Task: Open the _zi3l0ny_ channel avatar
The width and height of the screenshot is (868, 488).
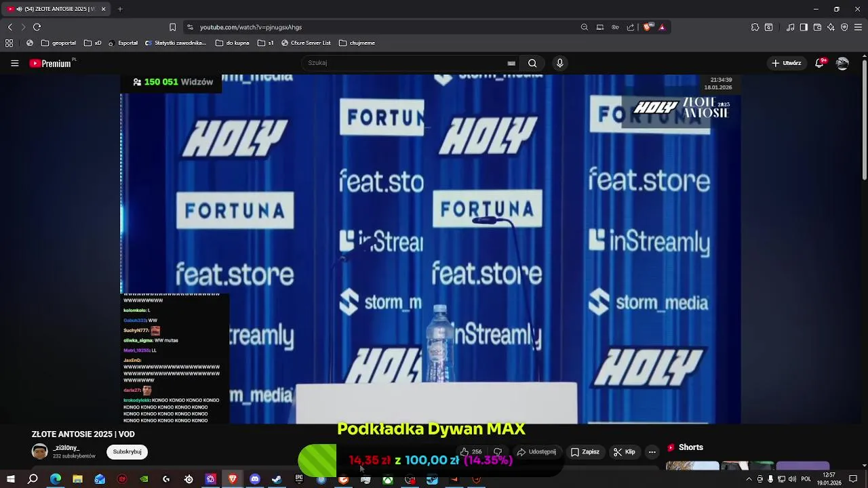Action: (x=40, y=452)
